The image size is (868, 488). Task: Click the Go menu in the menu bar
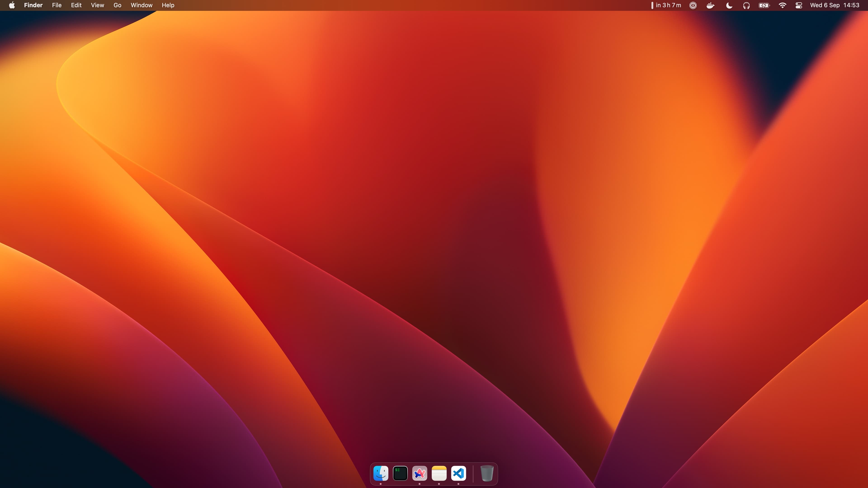(x=117, y=5)
